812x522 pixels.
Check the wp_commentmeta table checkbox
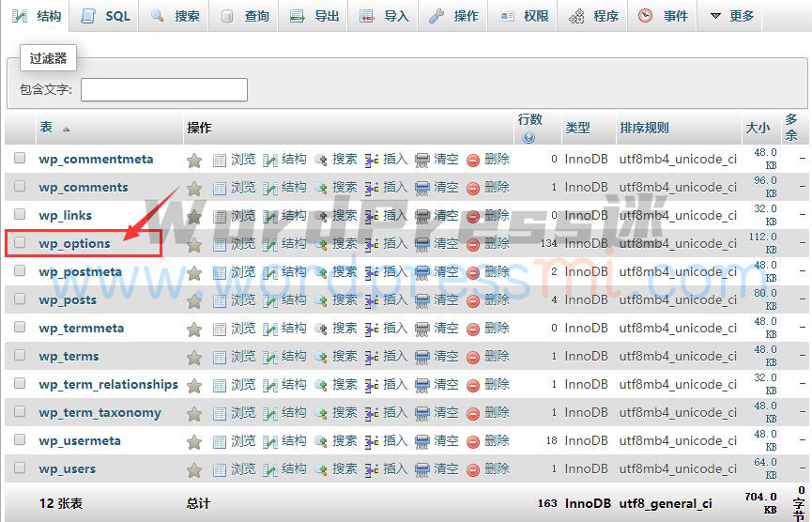coord(20,158)
